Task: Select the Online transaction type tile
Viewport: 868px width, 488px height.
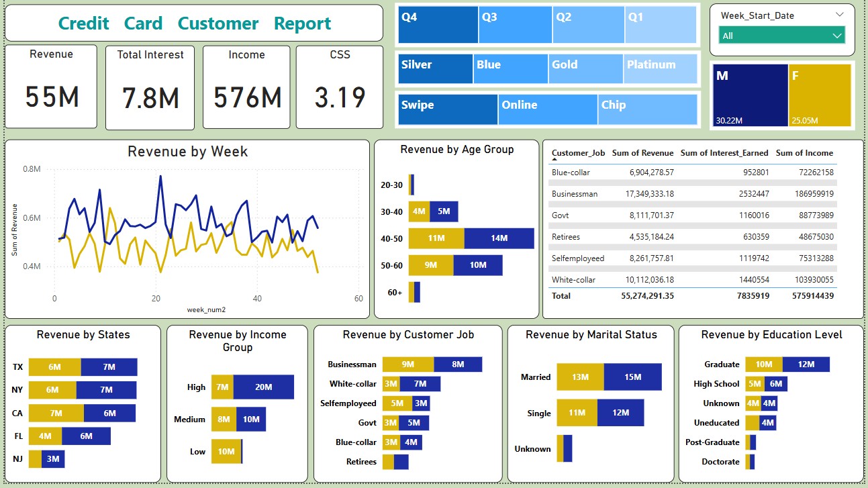Action: (x=547, y=109)
